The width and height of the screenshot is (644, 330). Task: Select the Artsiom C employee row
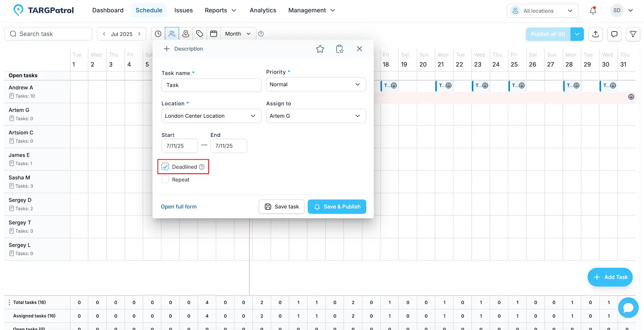click(37, 136)
